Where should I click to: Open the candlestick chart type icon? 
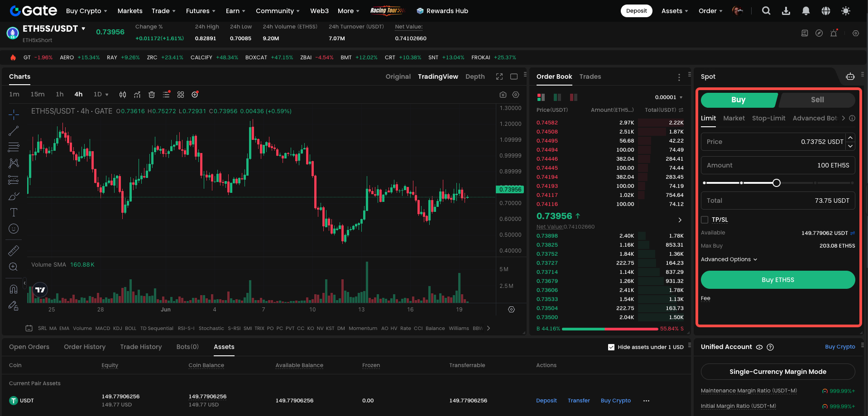click(122, 95)
